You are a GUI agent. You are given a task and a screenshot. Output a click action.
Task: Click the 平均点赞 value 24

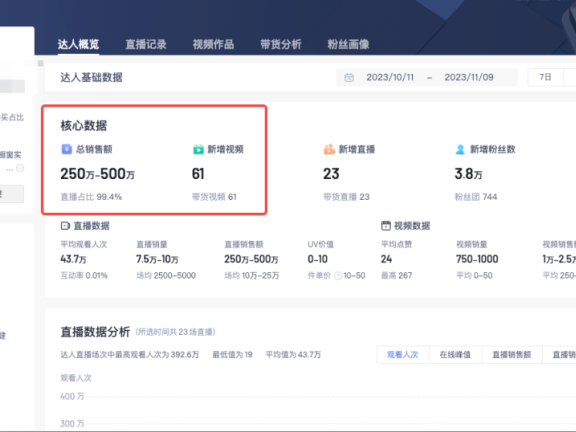[386, 259]
